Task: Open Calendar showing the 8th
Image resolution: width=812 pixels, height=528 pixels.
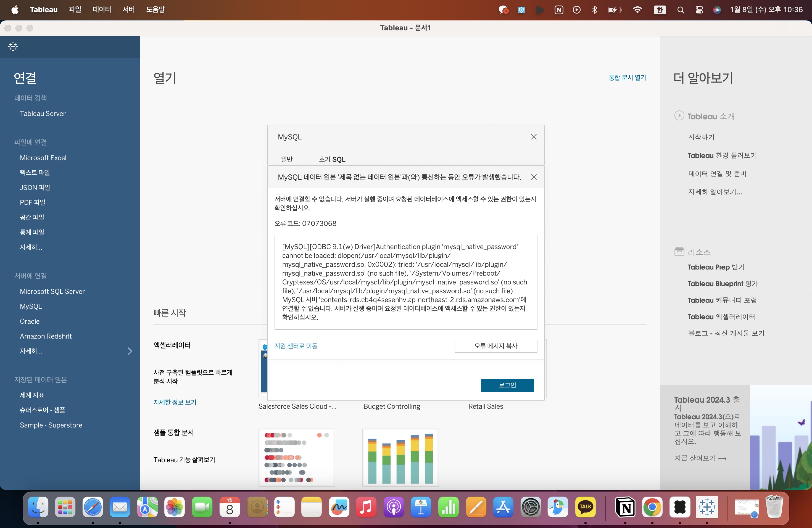Action: tap(230, 507)
